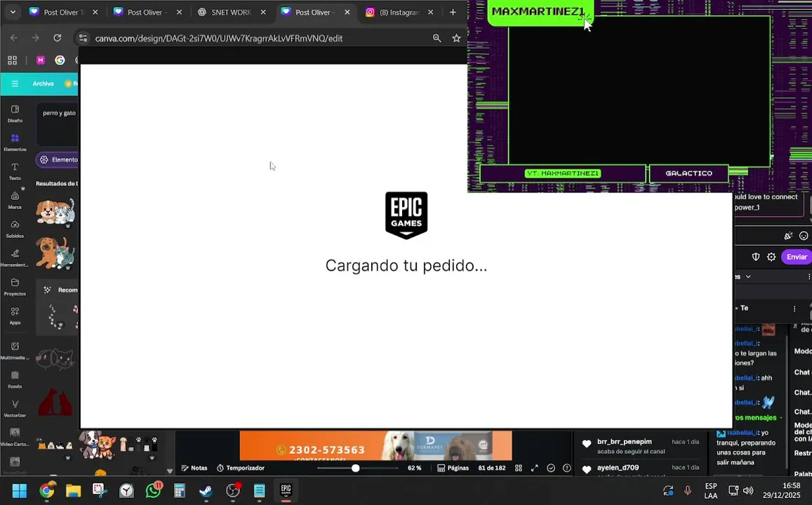The image size is (812, 505).
Task: Open chat settings gear icon
Action: [771, 257]
